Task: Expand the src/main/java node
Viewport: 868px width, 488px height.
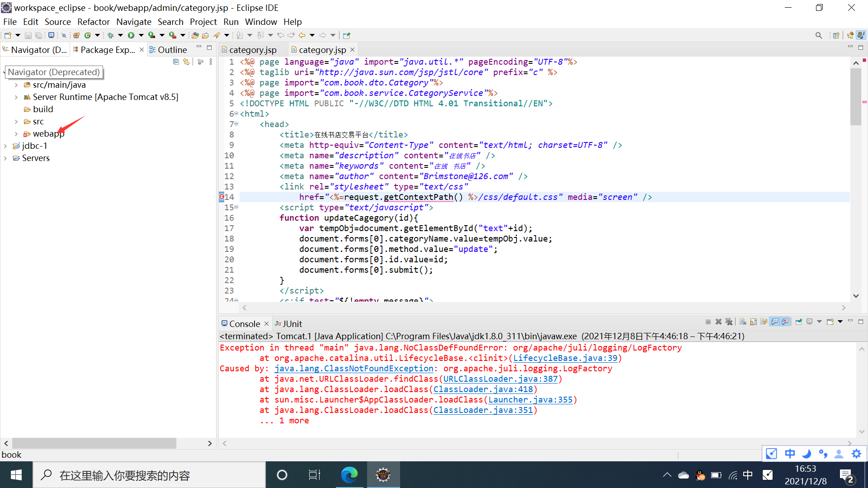Action: (x=16, y=85)
